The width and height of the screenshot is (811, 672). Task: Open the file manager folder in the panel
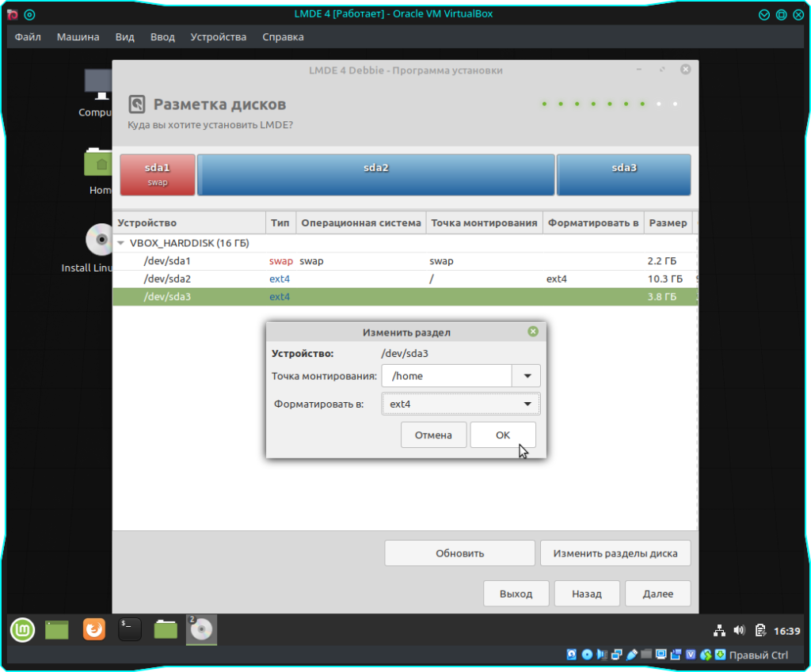(x=166, y=630)
